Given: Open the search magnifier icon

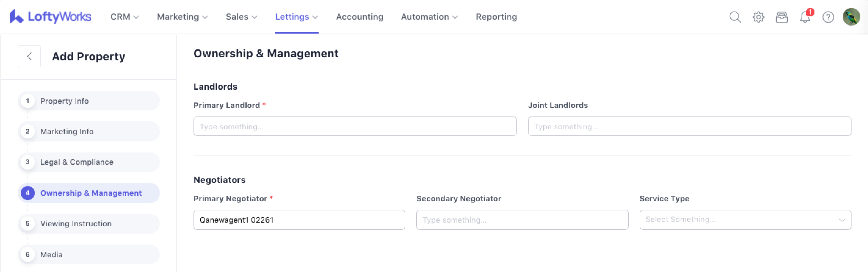Looking at the screenshot, I should (735, 17).
